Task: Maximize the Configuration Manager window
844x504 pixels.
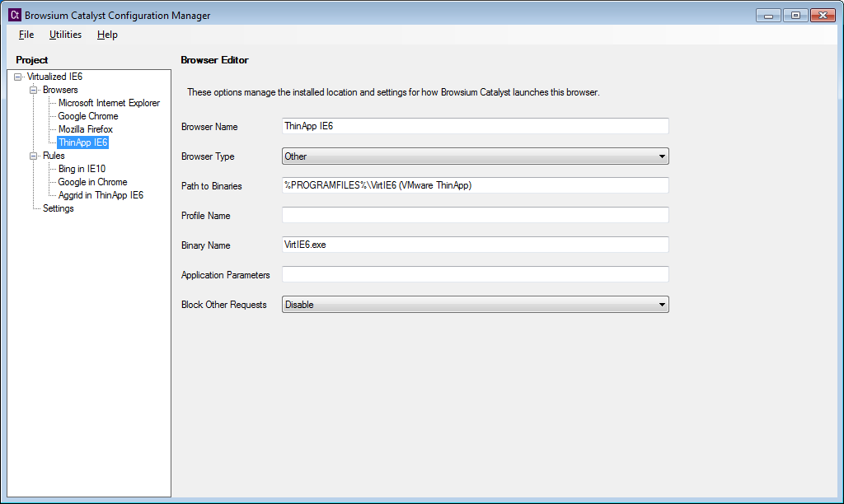Action: [795, 16]
